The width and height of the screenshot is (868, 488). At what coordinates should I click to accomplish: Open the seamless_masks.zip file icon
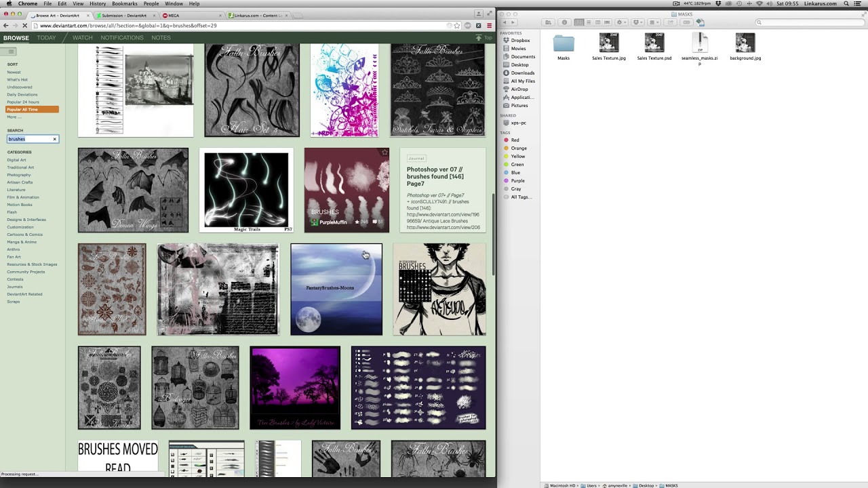coord(700,43)
